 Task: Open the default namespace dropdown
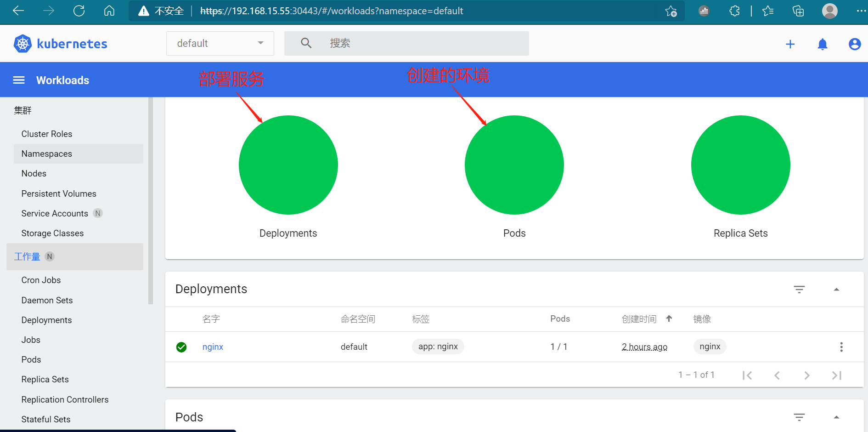220,43
